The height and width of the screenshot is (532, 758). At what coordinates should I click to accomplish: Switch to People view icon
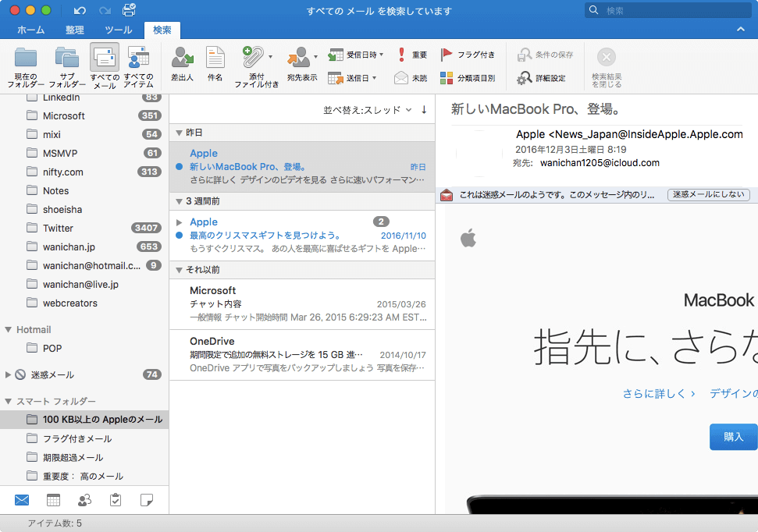point(84,500)
